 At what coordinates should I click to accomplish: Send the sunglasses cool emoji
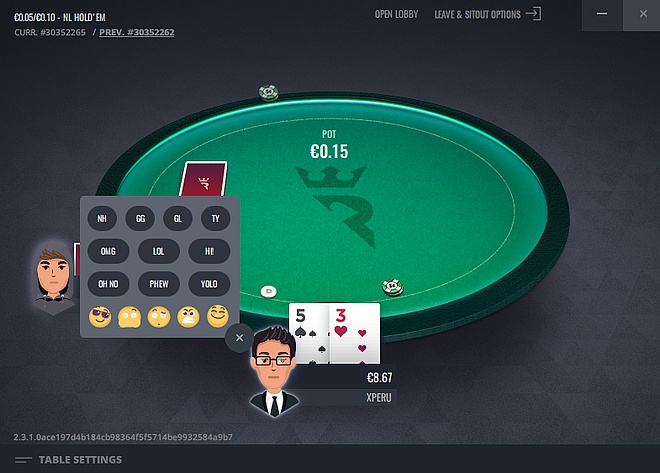click(x=100, y=316)
